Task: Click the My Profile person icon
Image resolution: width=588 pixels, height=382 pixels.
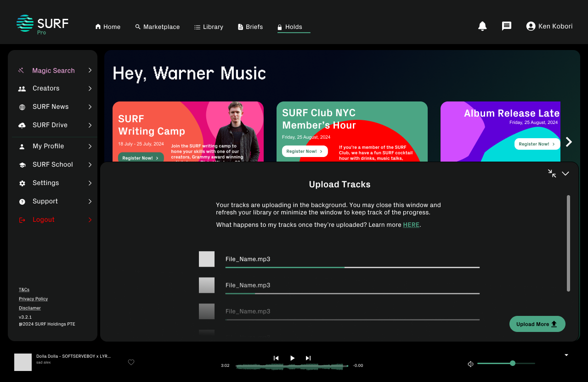Action: (x=22, y=146)
